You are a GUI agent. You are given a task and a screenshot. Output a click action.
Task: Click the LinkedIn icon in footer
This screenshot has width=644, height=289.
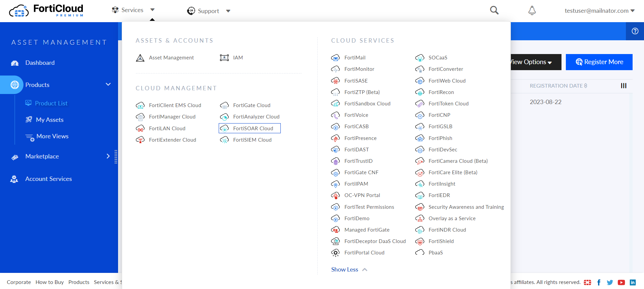coord(633,282)
